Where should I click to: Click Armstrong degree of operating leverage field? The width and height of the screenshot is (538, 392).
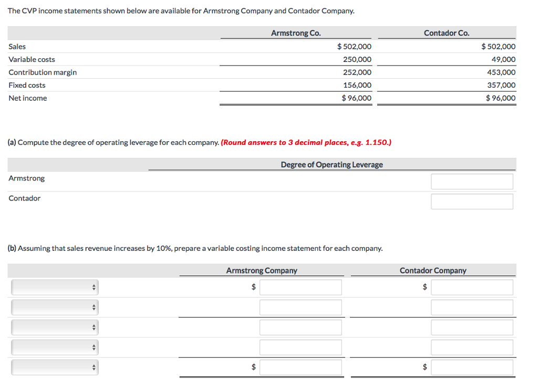[x=472, y=182]
